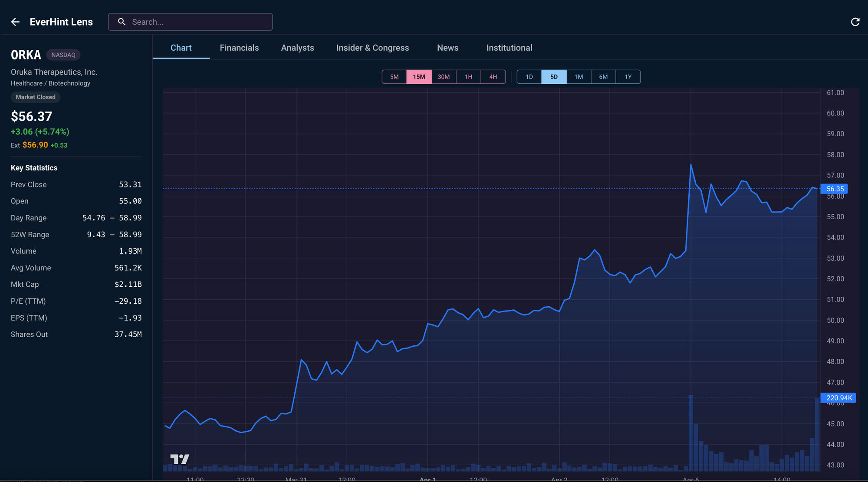Select the 4H interval

(493, 77)
